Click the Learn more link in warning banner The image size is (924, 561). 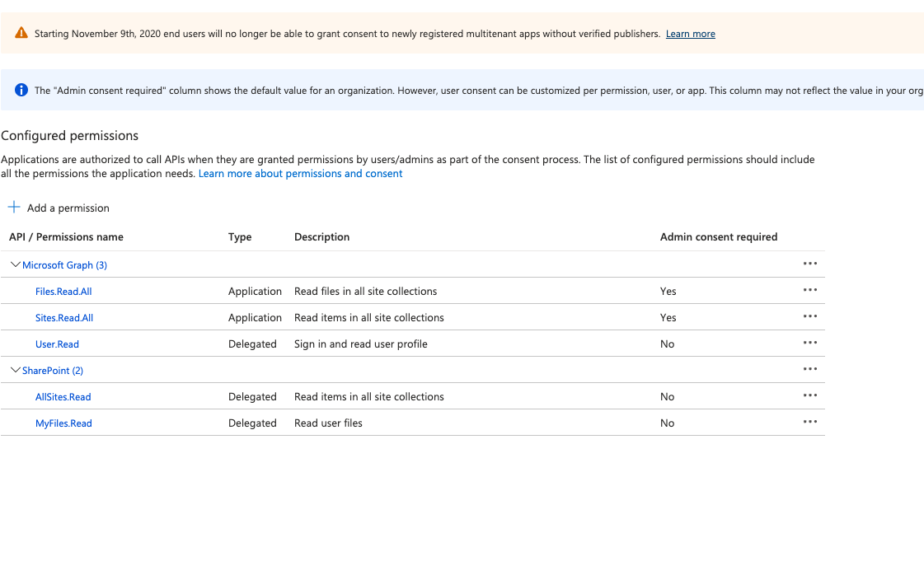pyautogui.click(x=690, y=33)
